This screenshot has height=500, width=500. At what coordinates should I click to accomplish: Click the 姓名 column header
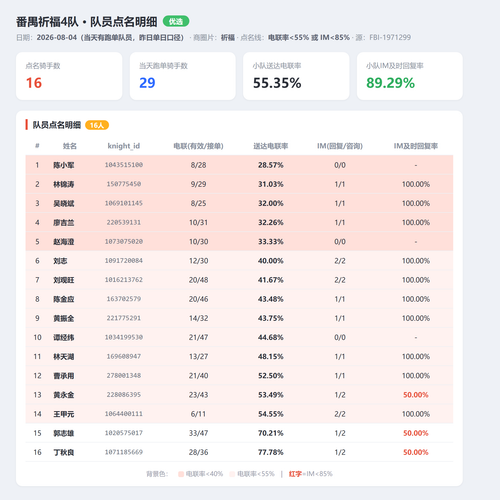coord(70,146)
